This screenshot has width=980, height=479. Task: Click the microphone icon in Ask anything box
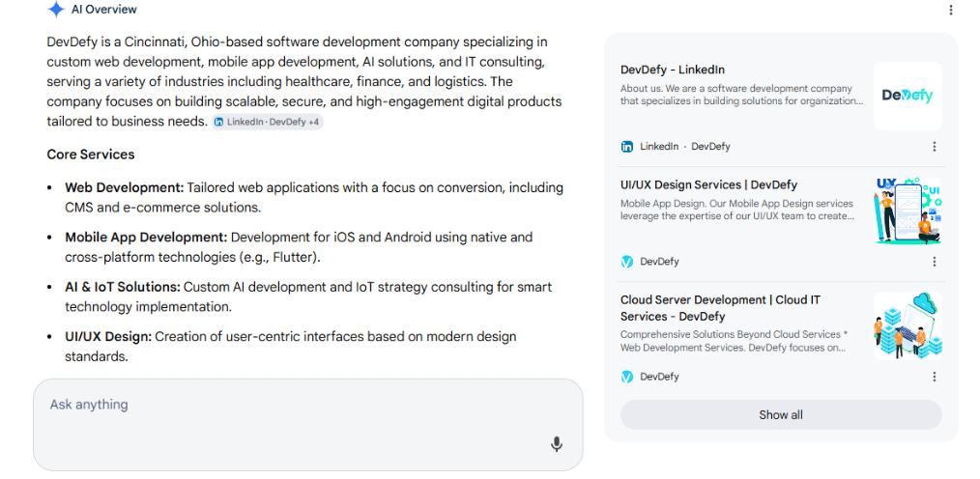click(557, 444)
